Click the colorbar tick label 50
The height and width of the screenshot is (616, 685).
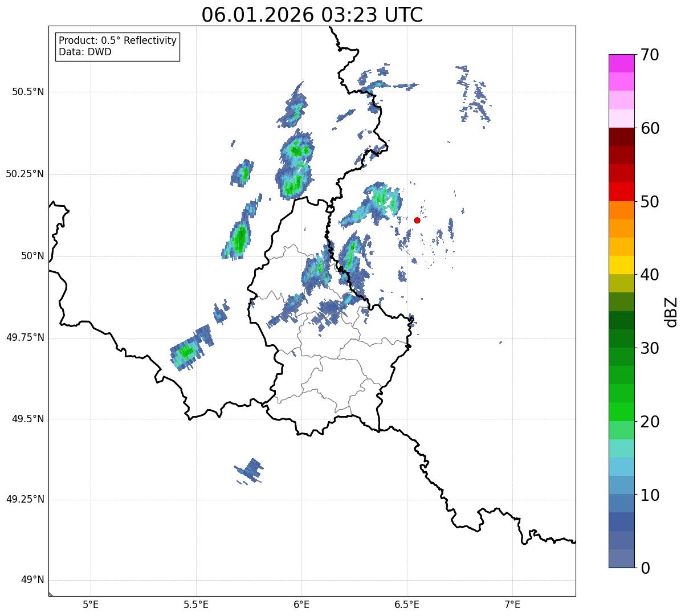[x=650, y=202]
